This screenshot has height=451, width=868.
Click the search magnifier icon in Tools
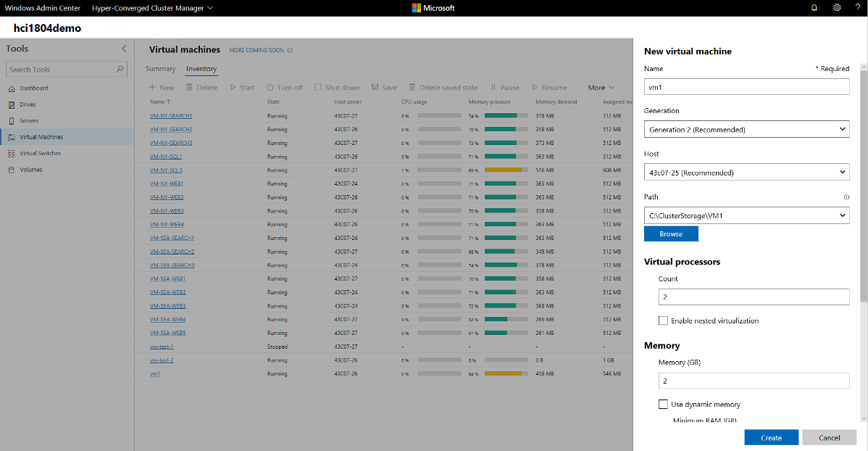coord(120,70)
